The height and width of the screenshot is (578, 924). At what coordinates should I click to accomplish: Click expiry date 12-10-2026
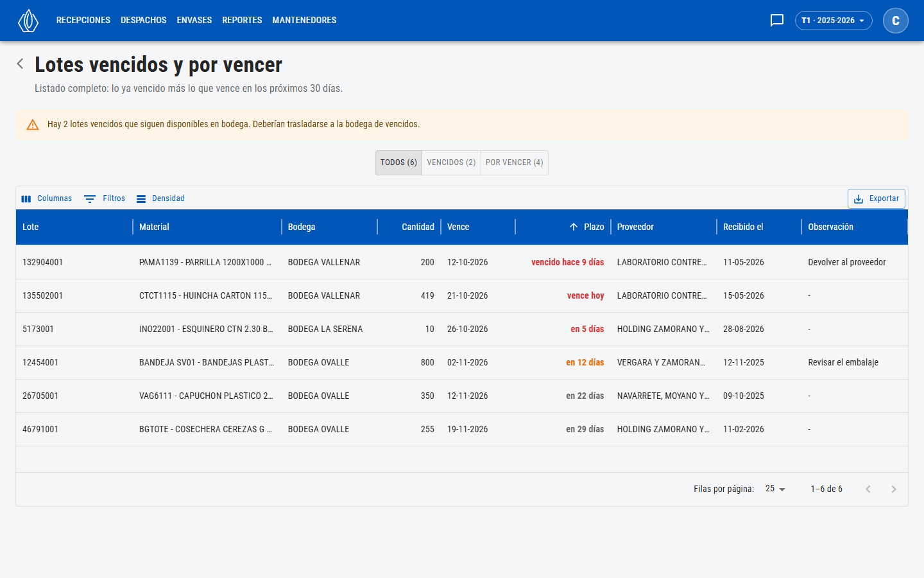click(468, 262)
